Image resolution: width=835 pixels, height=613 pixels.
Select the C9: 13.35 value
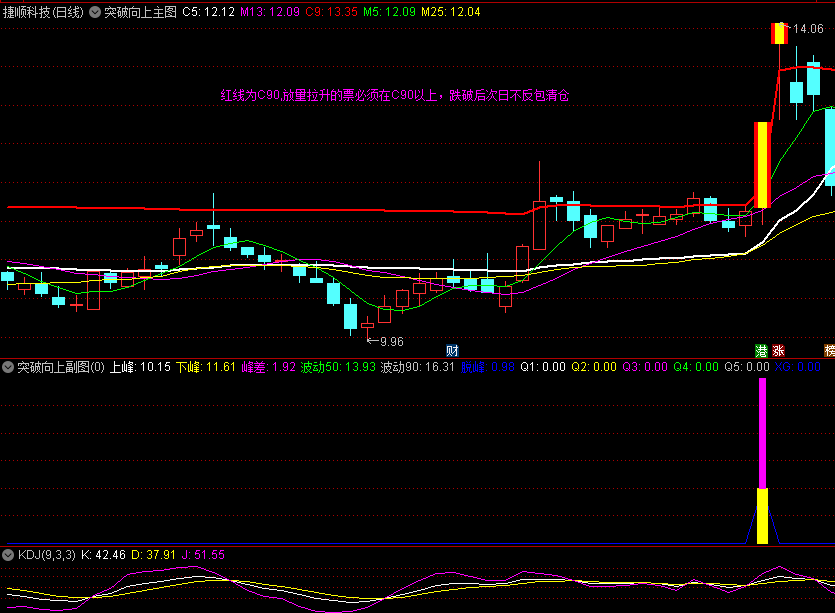[x=331, y=12]
